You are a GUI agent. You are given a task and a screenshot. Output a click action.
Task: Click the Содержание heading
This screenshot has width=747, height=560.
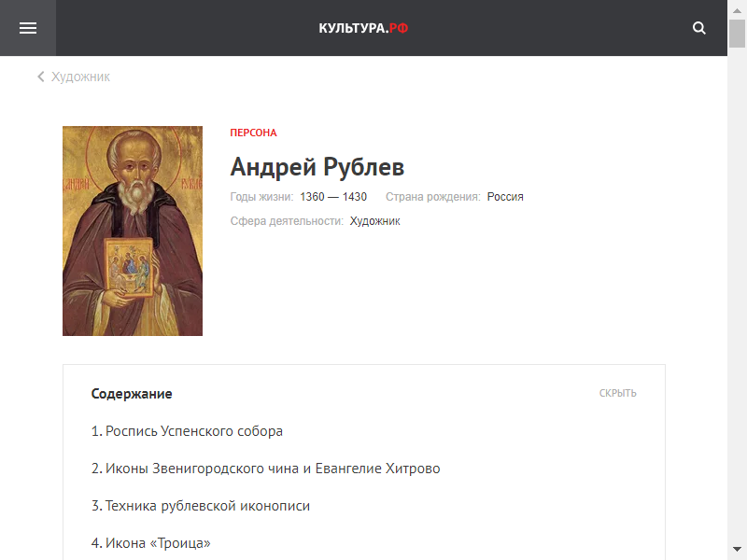tap(132, 394)
